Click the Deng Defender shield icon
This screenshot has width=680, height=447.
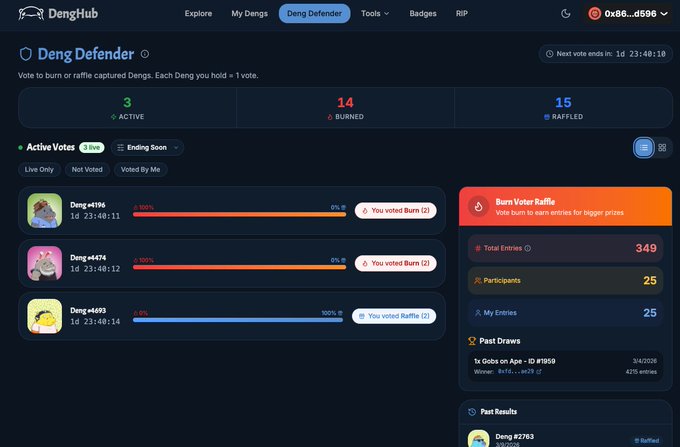tap(26, 54)
